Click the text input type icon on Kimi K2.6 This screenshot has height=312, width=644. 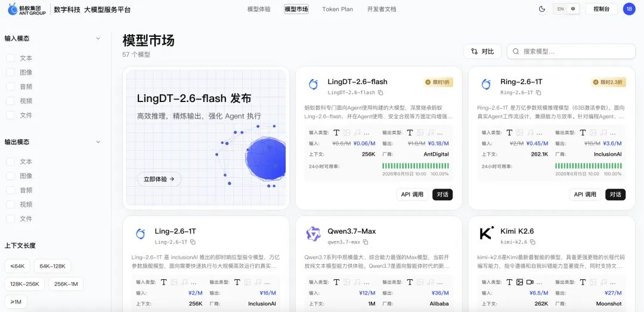[x=509, y=282]
